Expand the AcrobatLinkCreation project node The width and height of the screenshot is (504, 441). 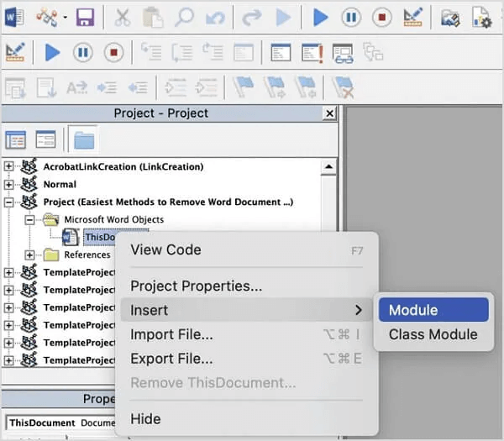point(9,166)
